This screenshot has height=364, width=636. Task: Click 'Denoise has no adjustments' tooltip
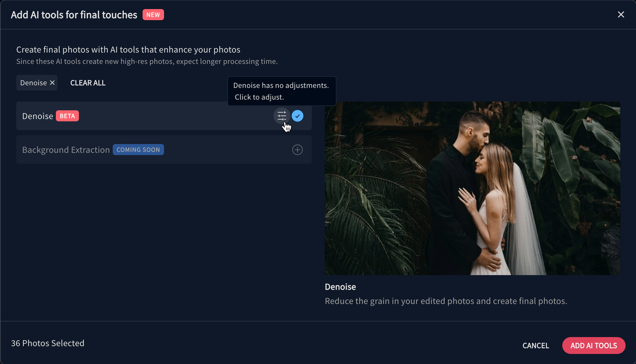click(282, 91)
